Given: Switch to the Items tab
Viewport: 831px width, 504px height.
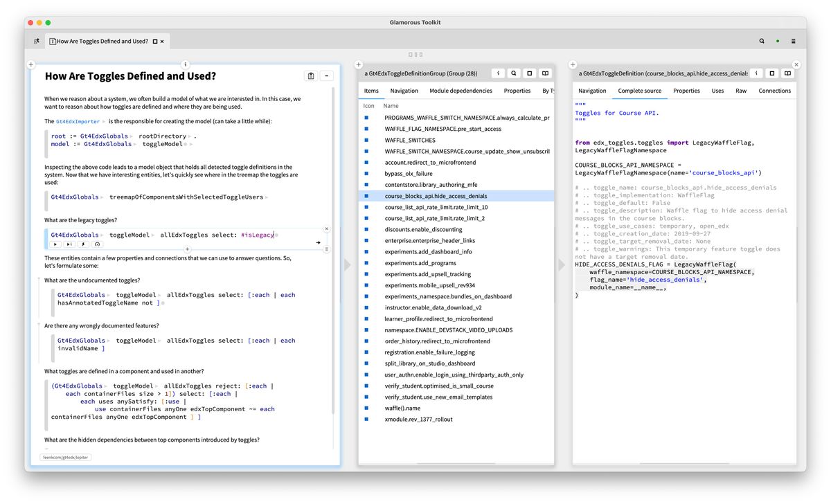Looking at the screenshot, I should (x=371, y=91).
